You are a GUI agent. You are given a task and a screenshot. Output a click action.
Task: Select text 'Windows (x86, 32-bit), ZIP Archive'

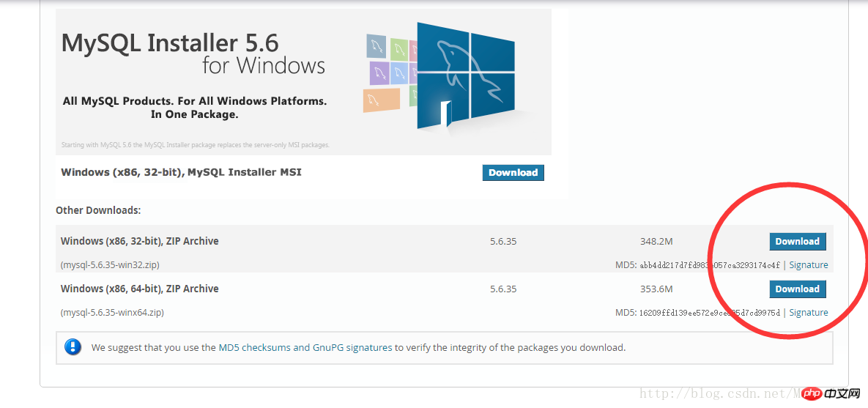[139, 242]
